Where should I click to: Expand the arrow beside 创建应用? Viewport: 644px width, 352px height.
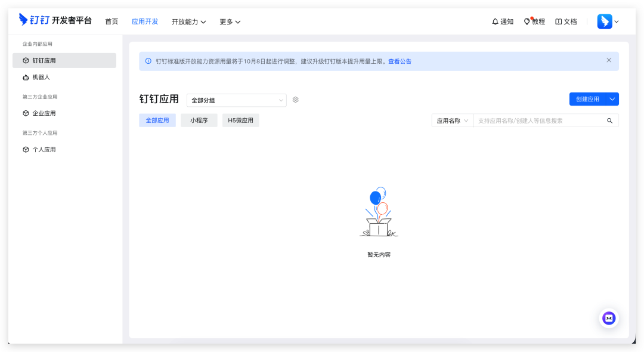[x=612, y=99]
